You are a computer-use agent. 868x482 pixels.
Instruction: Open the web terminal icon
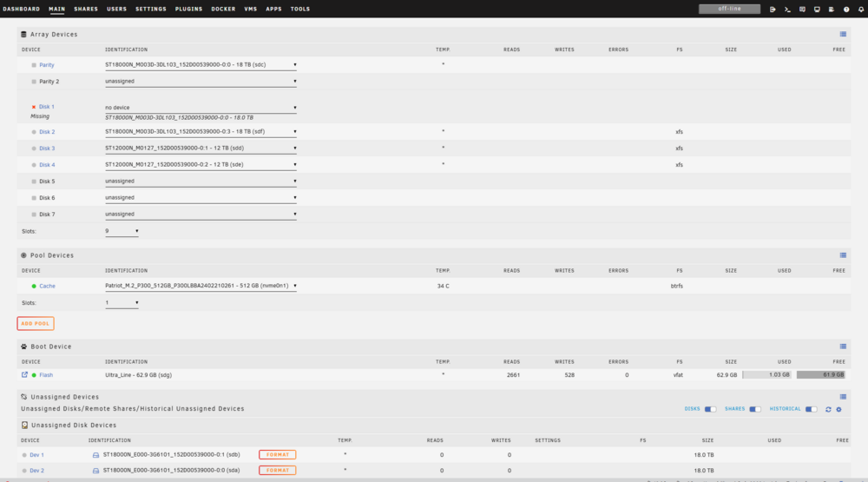(787, 10)
